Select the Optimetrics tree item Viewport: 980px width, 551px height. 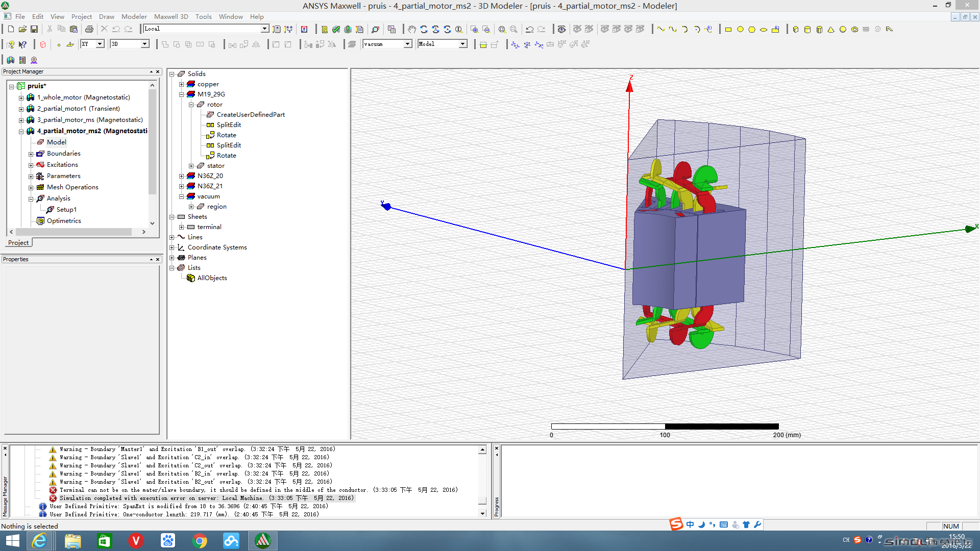(x=64, y=221)
